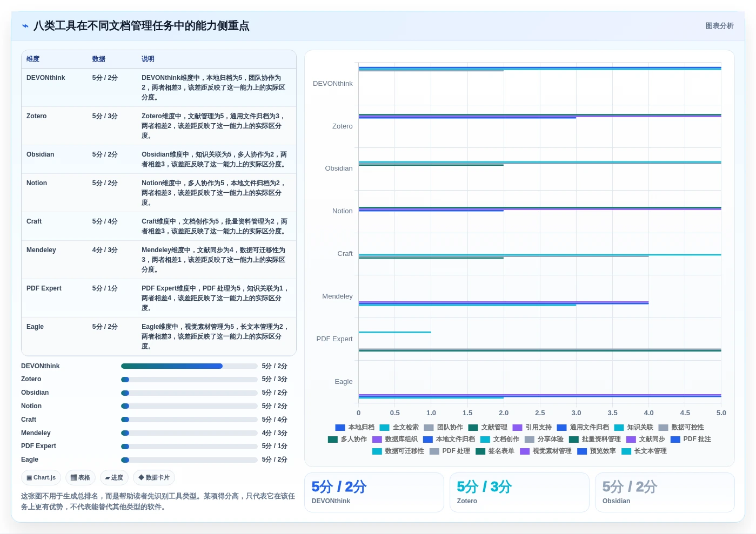Click the 5分 / 4分 value in Craft table row

pos(105,221)
